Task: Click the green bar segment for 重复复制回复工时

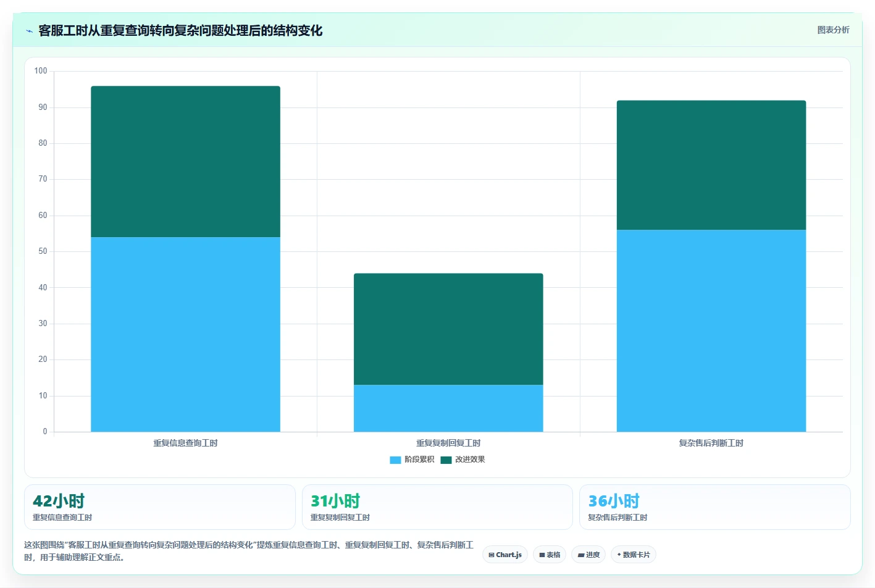Action: coord(448,329)
